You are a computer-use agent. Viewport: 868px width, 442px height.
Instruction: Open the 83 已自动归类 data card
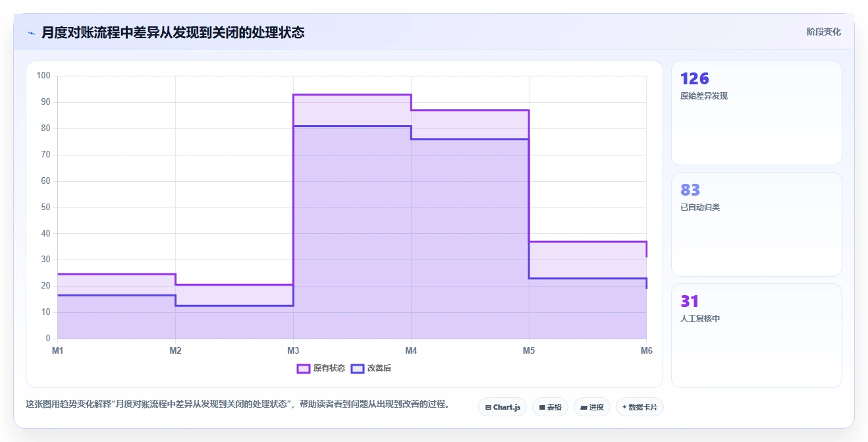coord(756,224)
